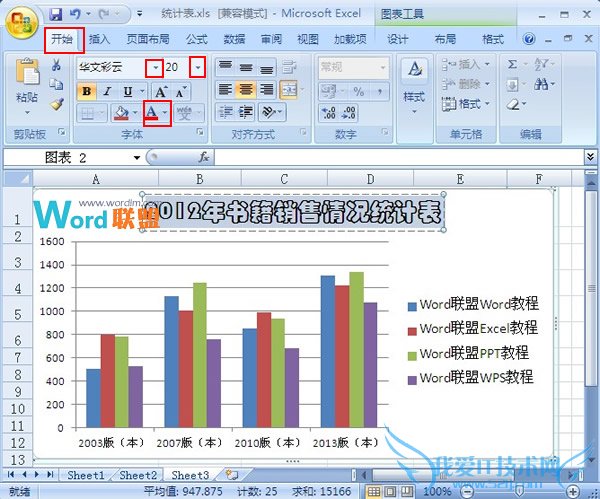
Task: Click the Select All corner button
Action: 18,179
